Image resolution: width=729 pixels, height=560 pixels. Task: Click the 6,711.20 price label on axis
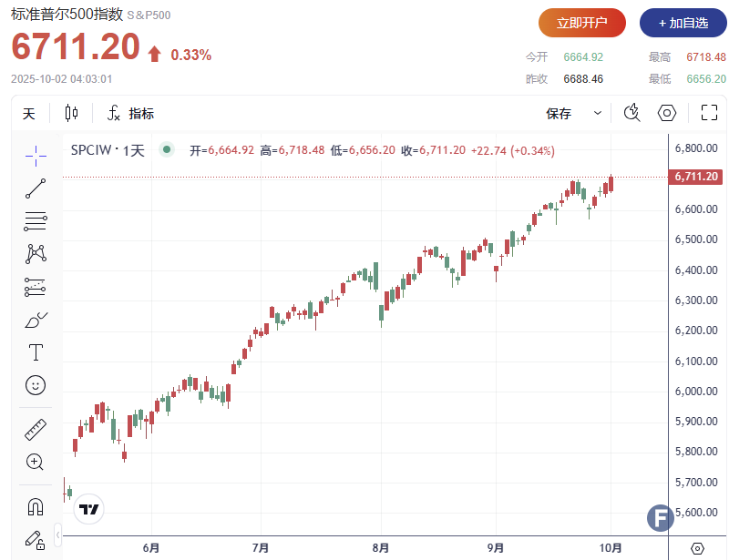point(696,177)
